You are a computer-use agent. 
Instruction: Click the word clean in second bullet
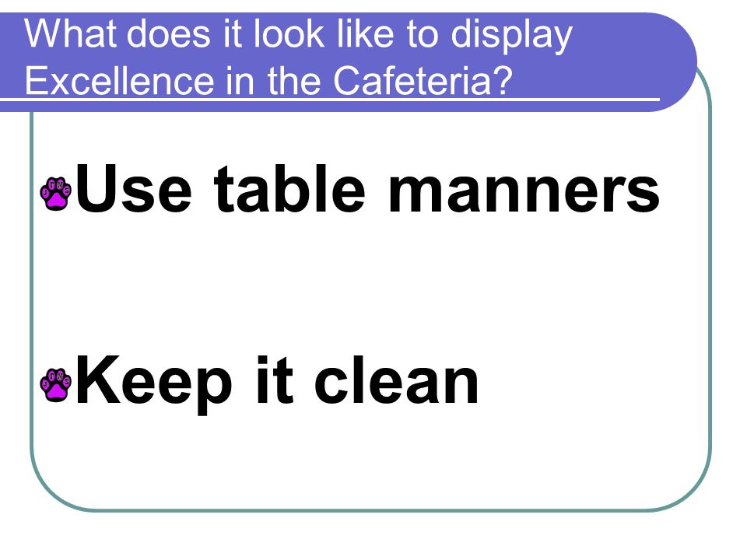[396, 380]
